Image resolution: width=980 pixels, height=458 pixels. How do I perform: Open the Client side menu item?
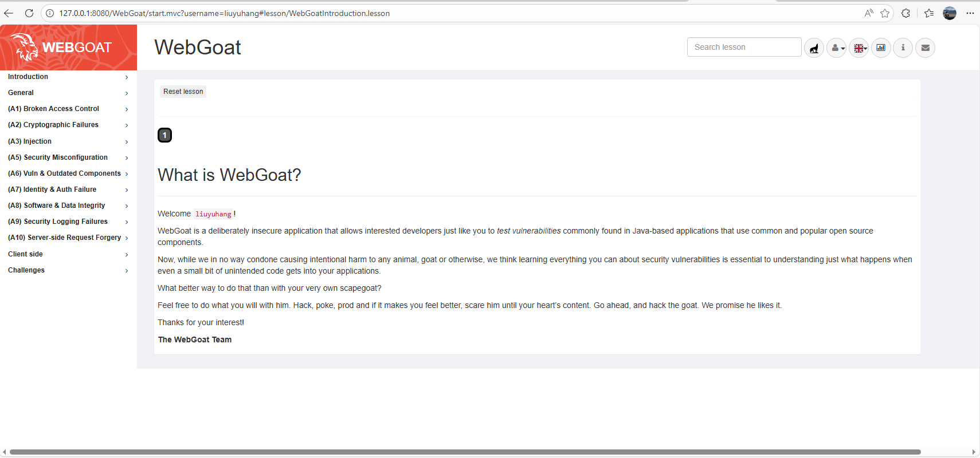(x=68, y=254)
